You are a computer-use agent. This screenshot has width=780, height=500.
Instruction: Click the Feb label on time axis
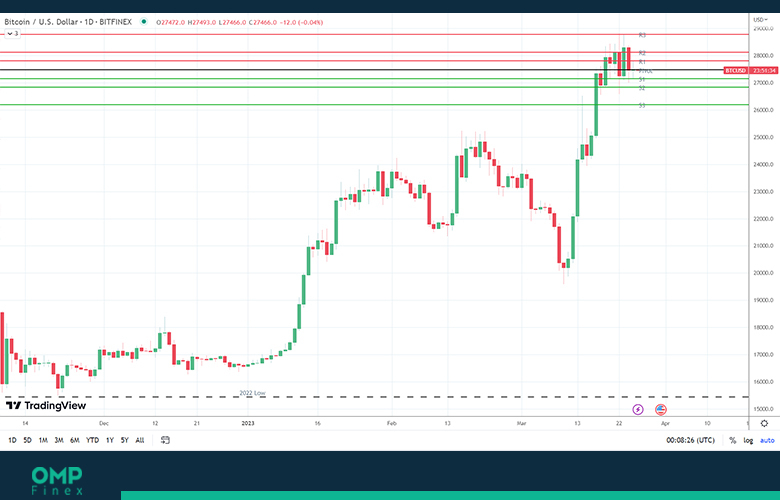coord(391,423)
